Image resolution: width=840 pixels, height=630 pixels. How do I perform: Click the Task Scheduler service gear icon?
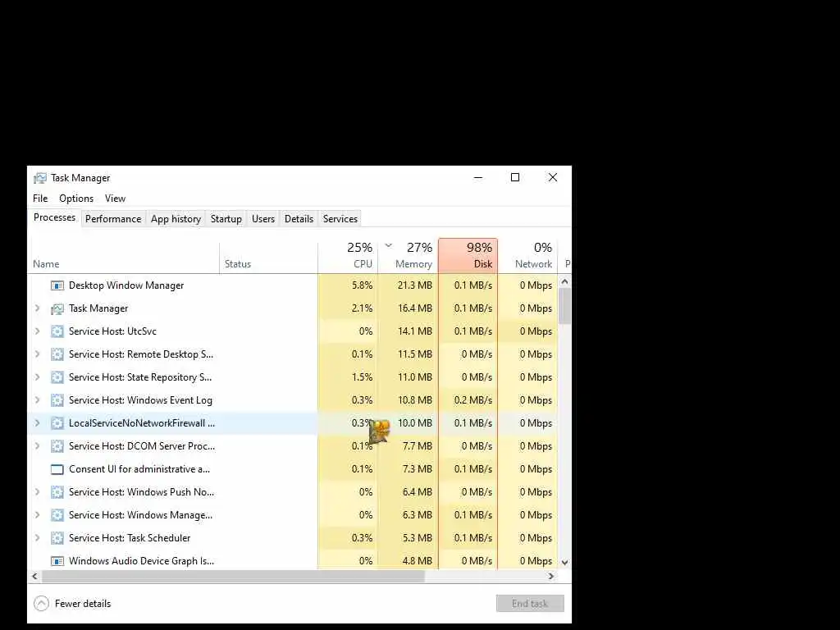click(x=57, y=538)
